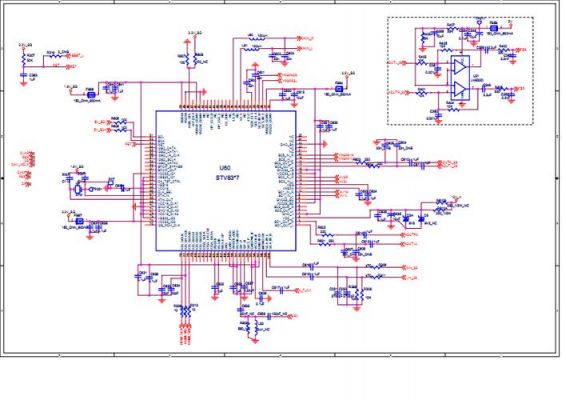Click the R307 resistor at top-left corner
The width and height of the screenshot is (566, 400).
pos(23,60)
